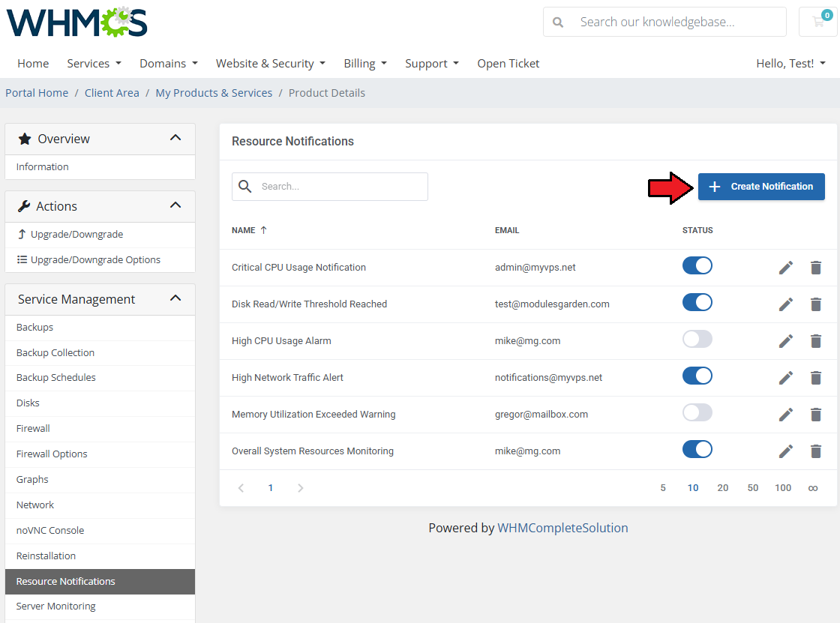Image resolution: width=840 pixels, height=623 pixels.
Task: Delete Disk Read/Write Threshold Reached notification
Action: pos(815,304)
